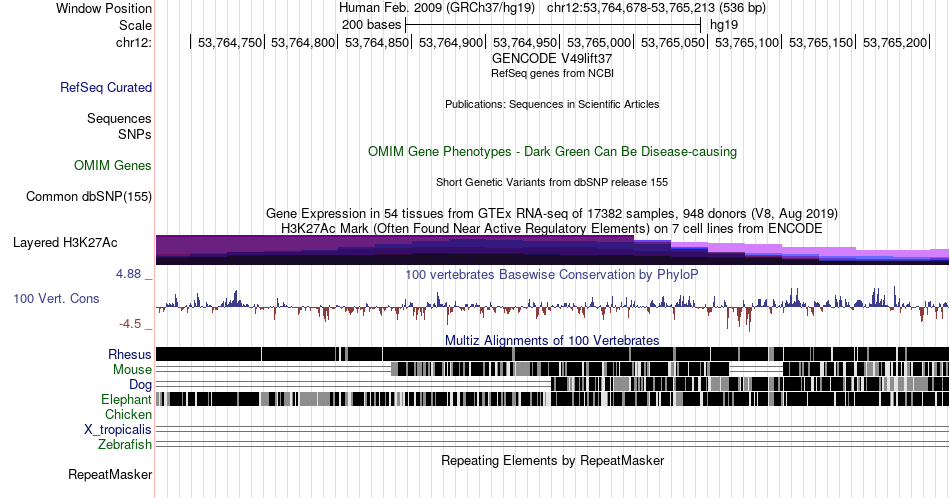This screenshot has height=498, width=950.
Task: Click the X_tropicalis alignment label
Action: (x=118, y=430)
